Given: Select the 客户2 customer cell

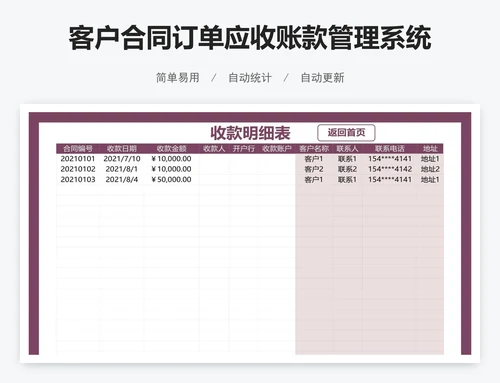Looking at the screenshot, I should coord(314,169).
